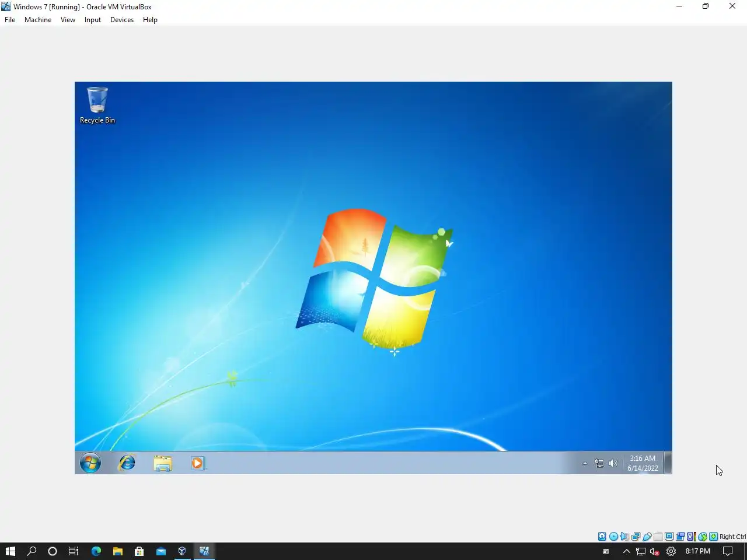747x560 pixels.
Task: Open the guest clock showing 3:16 AM
Action: (643, 463)
